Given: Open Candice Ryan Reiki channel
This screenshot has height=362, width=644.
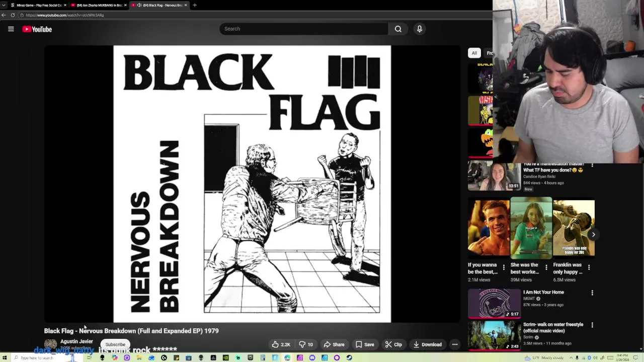Looking at the screenshot, I should [539, 176].
